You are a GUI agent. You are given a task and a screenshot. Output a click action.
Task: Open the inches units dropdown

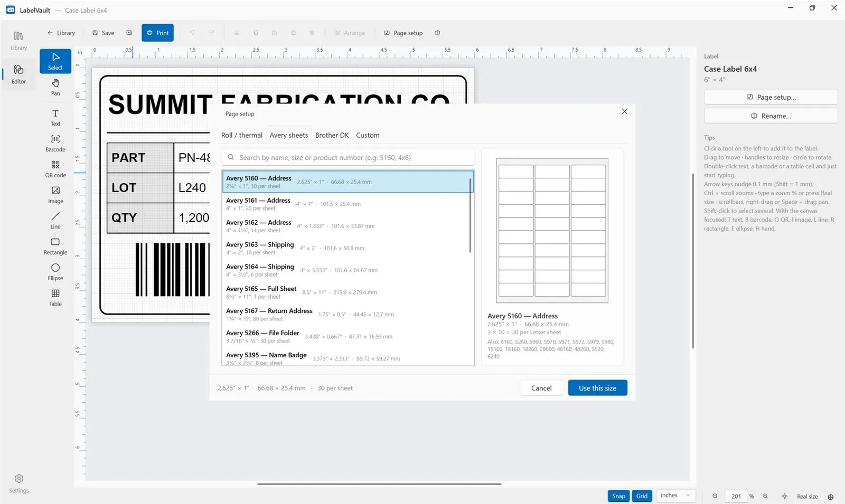675,496
